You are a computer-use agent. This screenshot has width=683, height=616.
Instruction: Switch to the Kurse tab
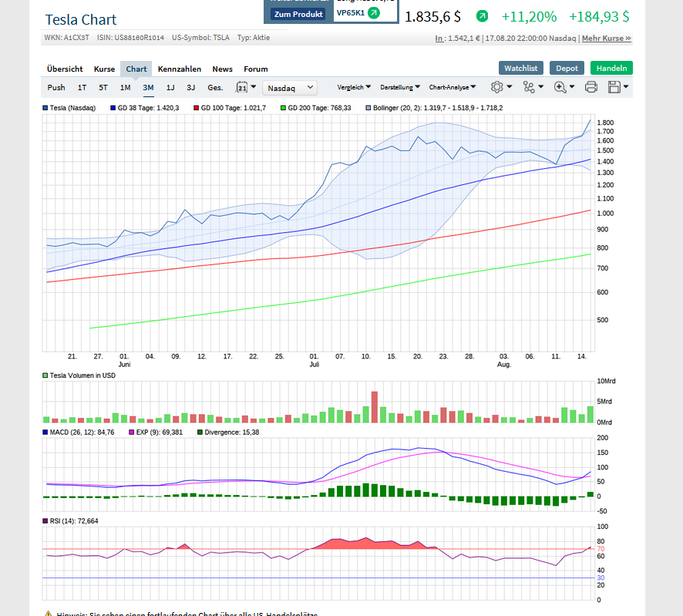coord(104,69)
